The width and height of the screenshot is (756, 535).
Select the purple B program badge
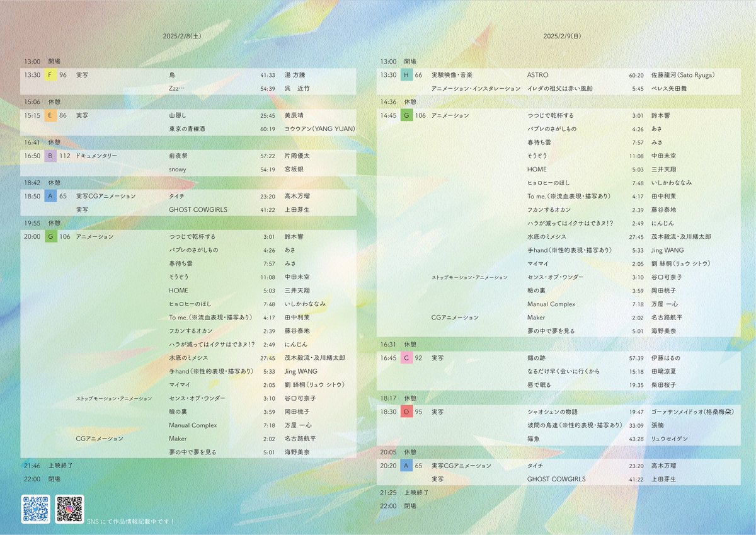click(50, 156)
